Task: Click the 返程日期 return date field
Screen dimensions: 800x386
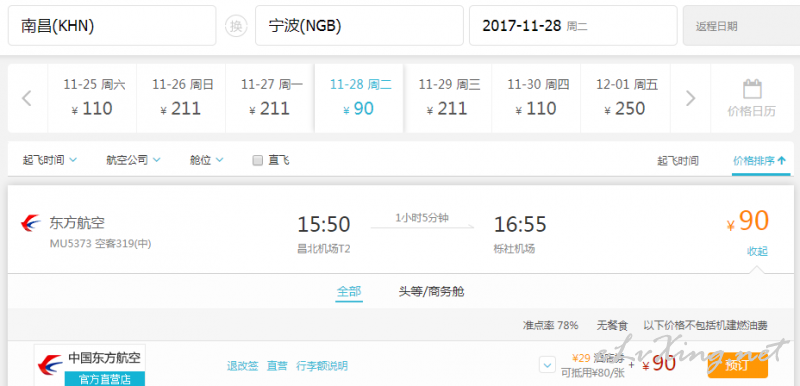Action: click(x=741, y=25)
